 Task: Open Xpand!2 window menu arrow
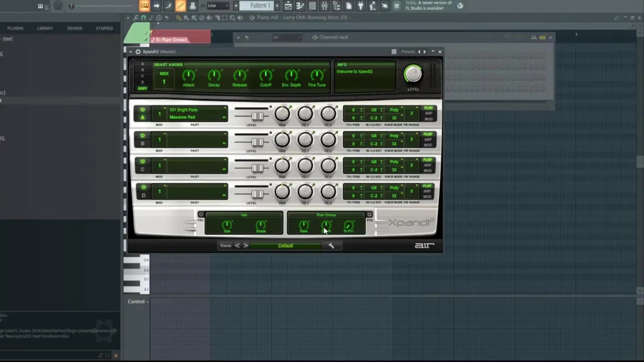131,51
